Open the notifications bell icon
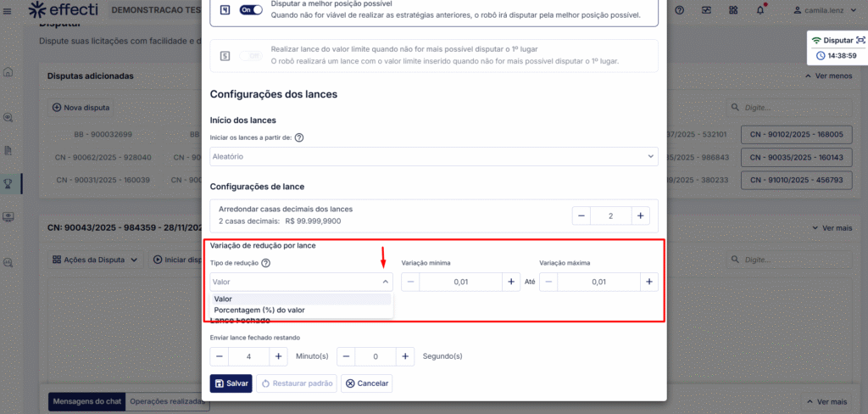 tap(760, 10)
